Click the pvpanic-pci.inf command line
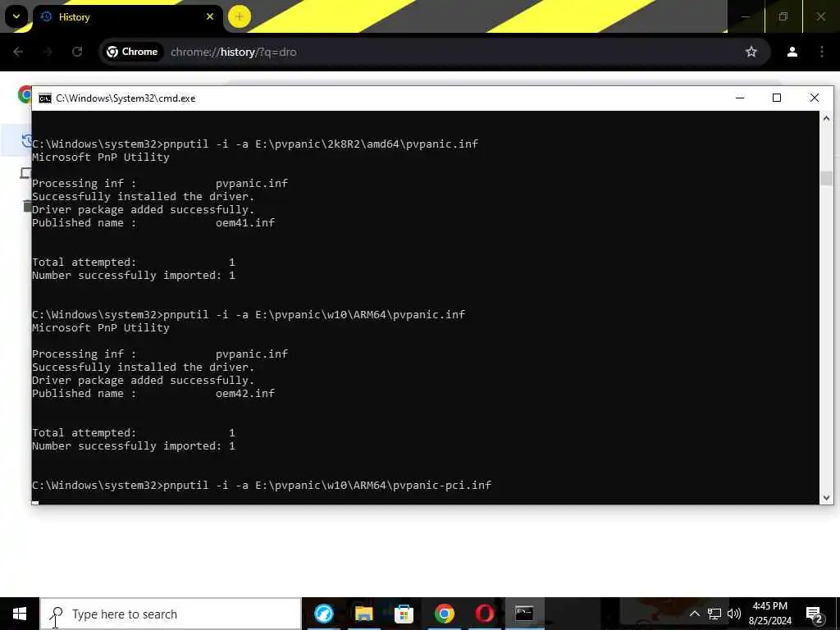This screenshot has width=840, height=630. pos(262,486)
